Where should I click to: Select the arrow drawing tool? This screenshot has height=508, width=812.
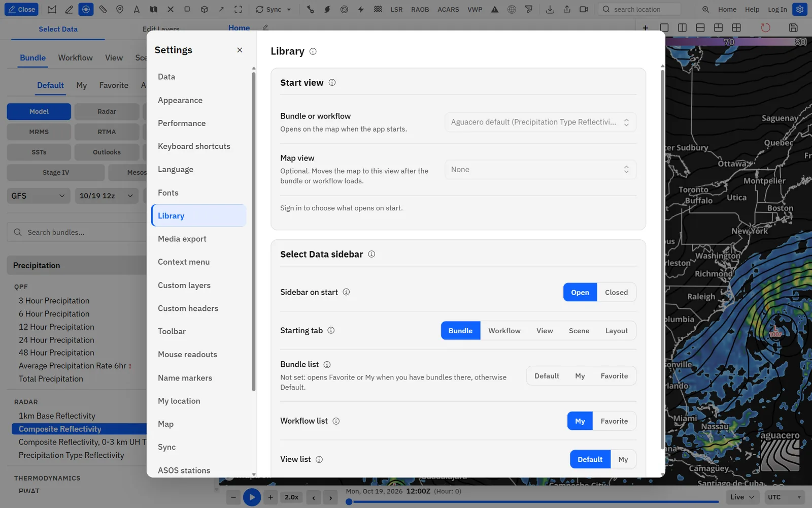(221, 9)
